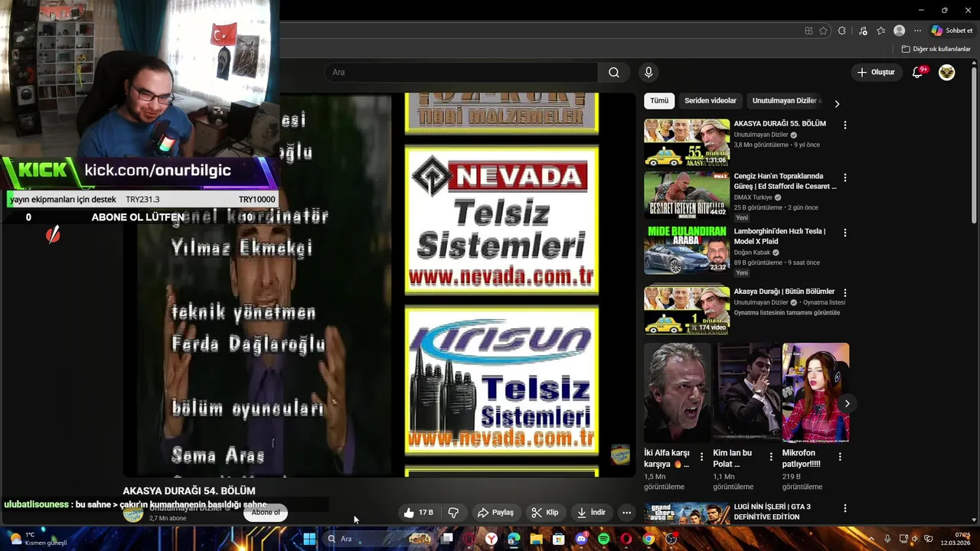Select the Seriden videolar filter chip
The height and width of the screenshot is (551, 980).
(x=710, y=101)
